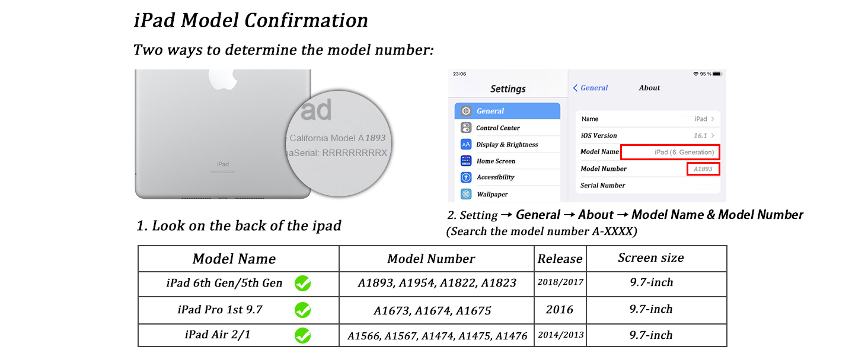
Task: Click the 'Settings' sidebar title
Action: [508, 89]
